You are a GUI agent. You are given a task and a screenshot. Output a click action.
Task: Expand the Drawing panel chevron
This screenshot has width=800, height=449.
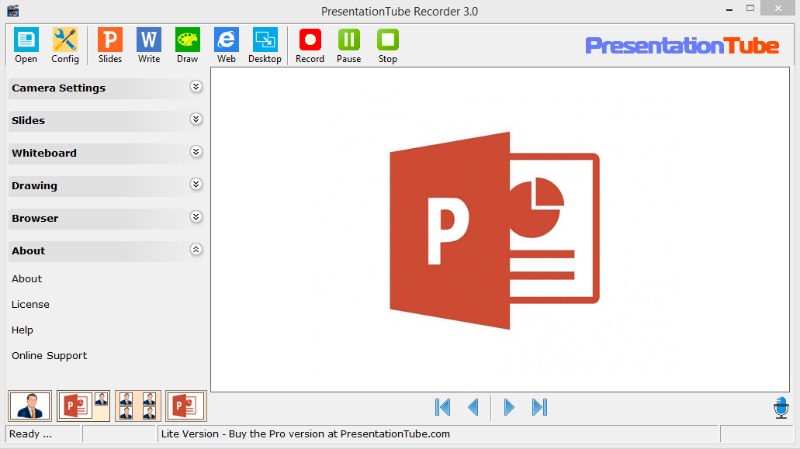pos(196,184)
